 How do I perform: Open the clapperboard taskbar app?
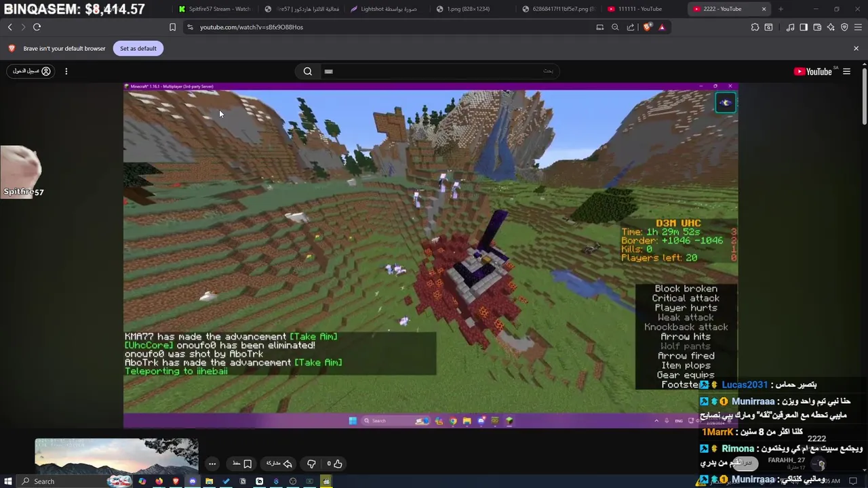326,481
